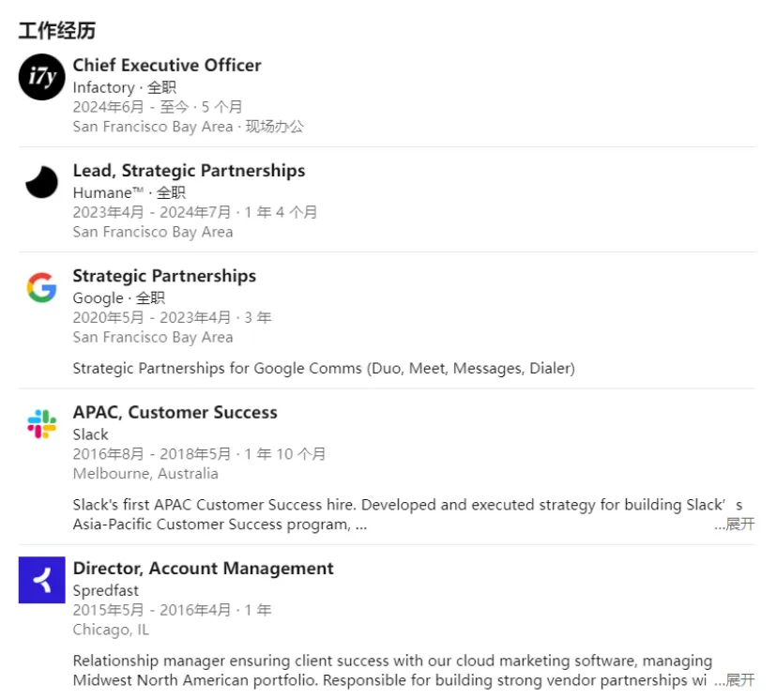The image size is (777, 700).
Task: Open the Spredfast blue square logo
Action: 41,580
